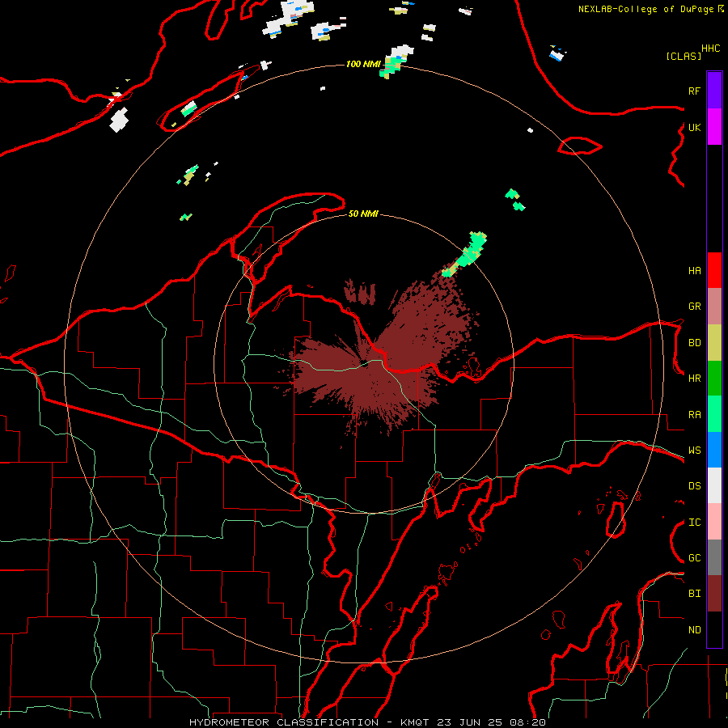Click the HR legend label

point(694,379)
